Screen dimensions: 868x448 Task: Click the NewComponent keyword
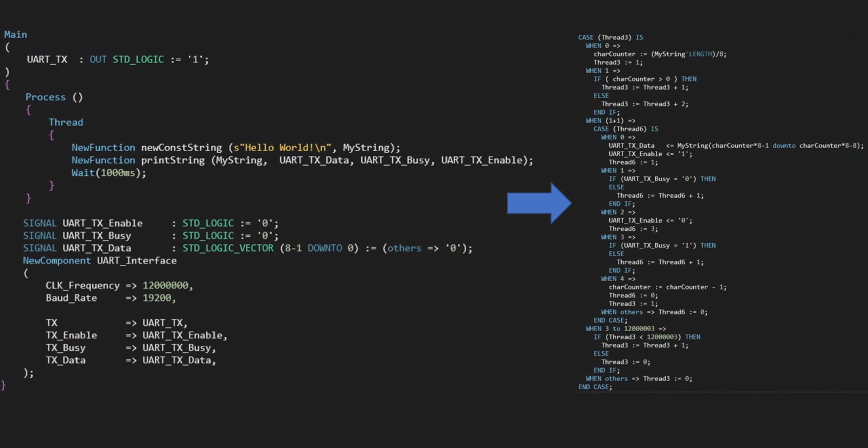coord(57,261)
